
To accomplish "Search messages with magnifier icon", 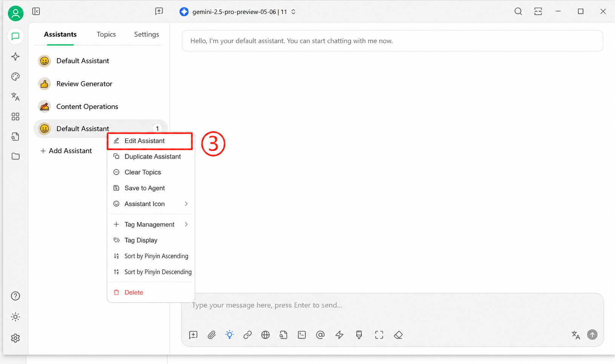I will click(518, 11).
